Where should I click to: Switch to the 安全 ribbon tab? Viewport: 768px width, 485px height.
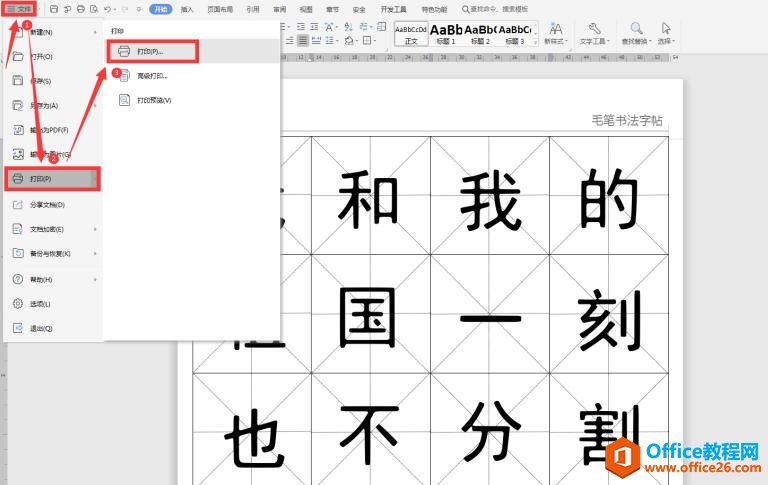(x=359, y=9)
